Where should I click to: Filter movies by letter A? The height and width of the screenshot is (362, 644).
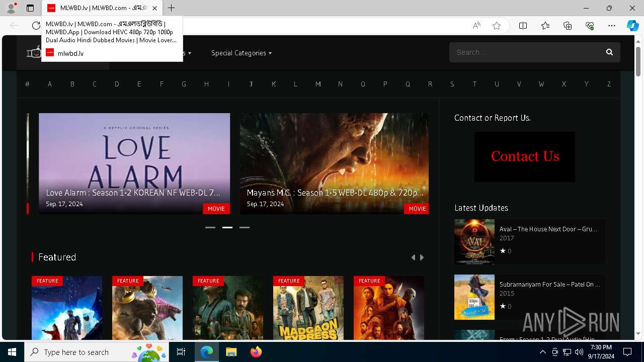point(50,84)
